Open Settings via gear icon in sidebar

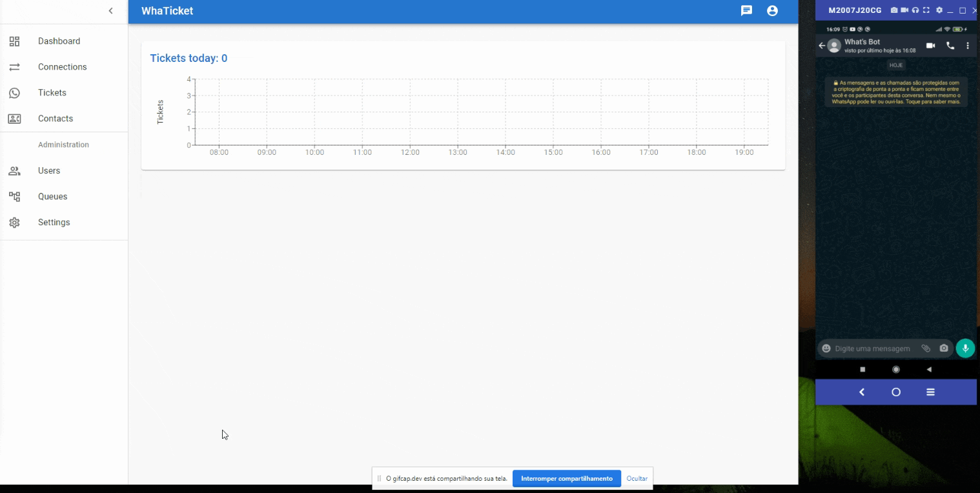14,223
